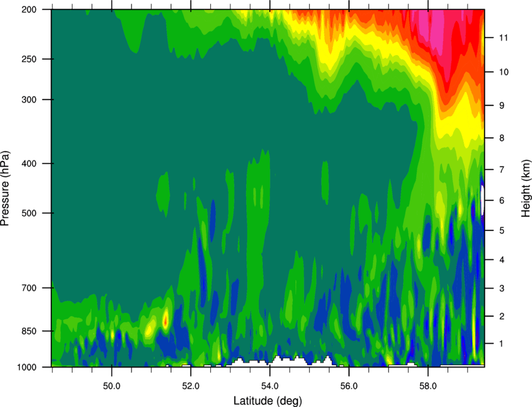Click the 10 km height tick label
Viewport: 532px width, 407px height.
(504, 72)
